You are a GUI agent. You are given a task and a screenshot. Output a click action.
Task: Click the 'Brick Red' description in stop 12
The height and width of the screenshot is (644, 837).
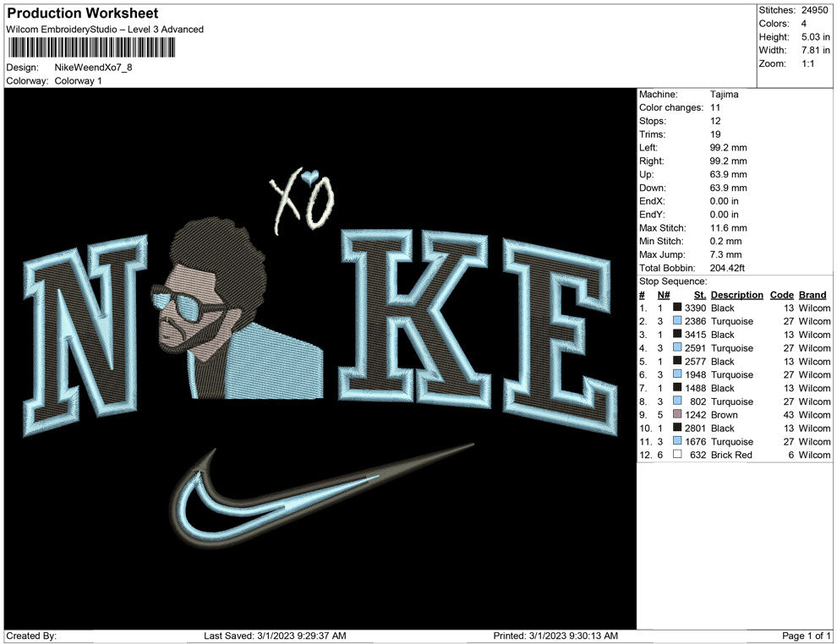tap(731, 455)
